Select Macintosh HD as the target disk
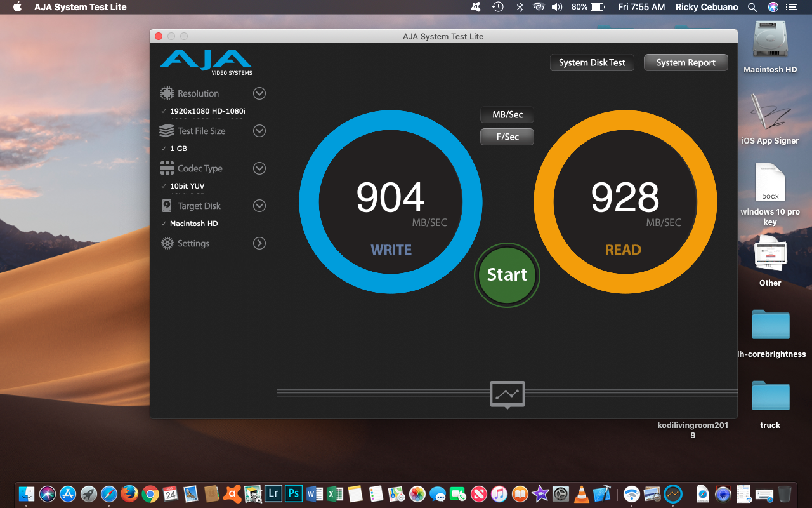812x508 pixels. click(193, 224)
